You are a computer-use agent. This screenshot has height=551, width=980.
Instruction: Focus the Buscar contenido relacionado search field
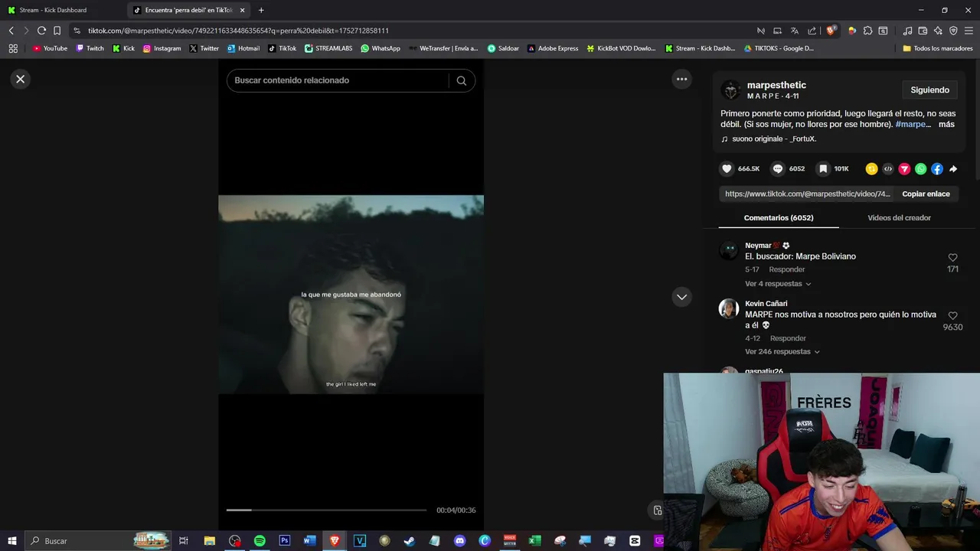[337, 80]
